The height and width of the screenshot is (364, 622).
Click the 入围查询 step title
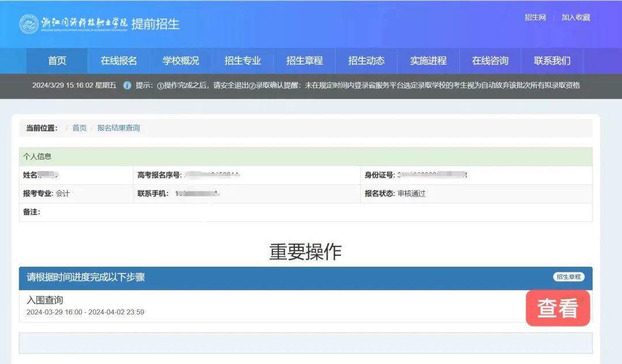click(45, 300)
